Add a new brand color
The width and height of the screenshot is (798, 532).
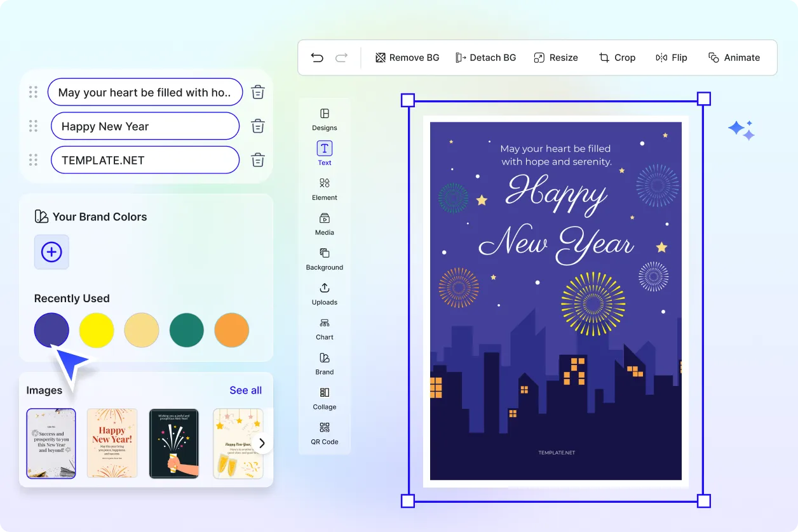51,252
